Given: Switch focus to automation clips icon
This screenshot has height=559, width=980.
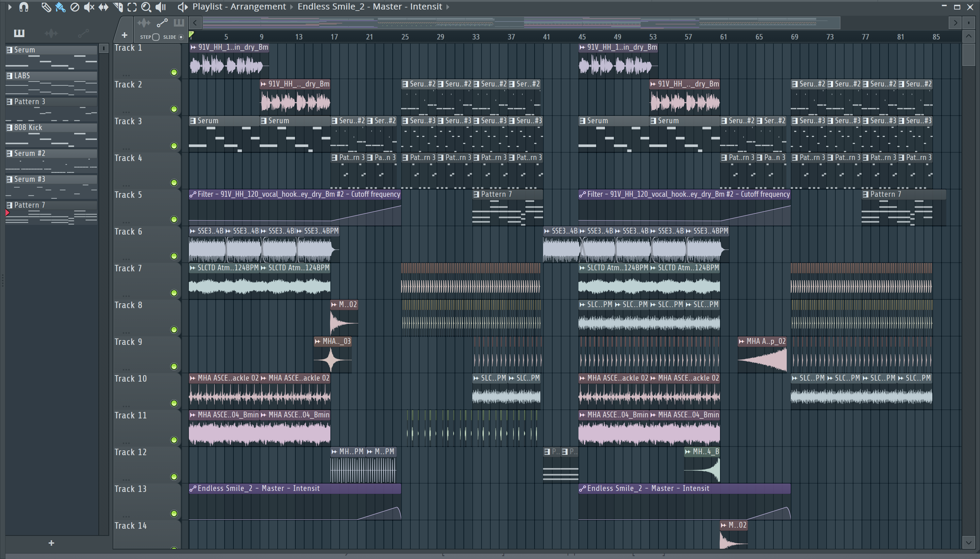Looking at the screenshot, I should [x=162, y=23].
